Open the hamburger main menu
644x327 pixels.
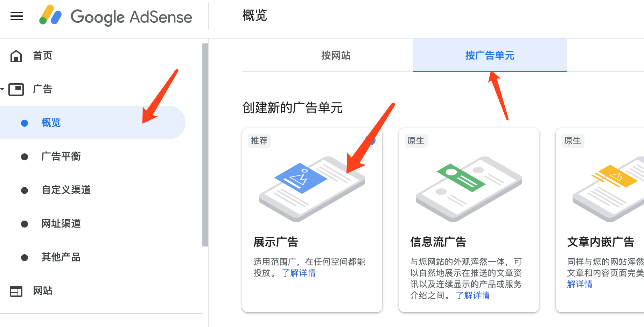point(17,16)
